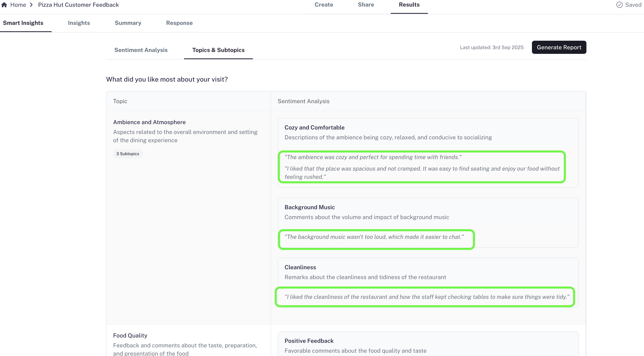Image resolution: width=644 pixels, height=356 pixels.
Task: Open Pizza Hut Customer Feedback breadcrumb
Action: click(78, 5)
